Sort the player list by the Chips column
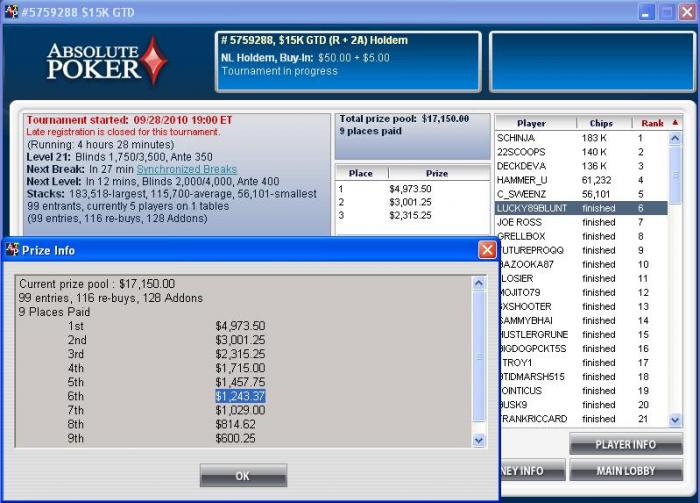Viewport: 700px width, 503px height. pos(601,123)
